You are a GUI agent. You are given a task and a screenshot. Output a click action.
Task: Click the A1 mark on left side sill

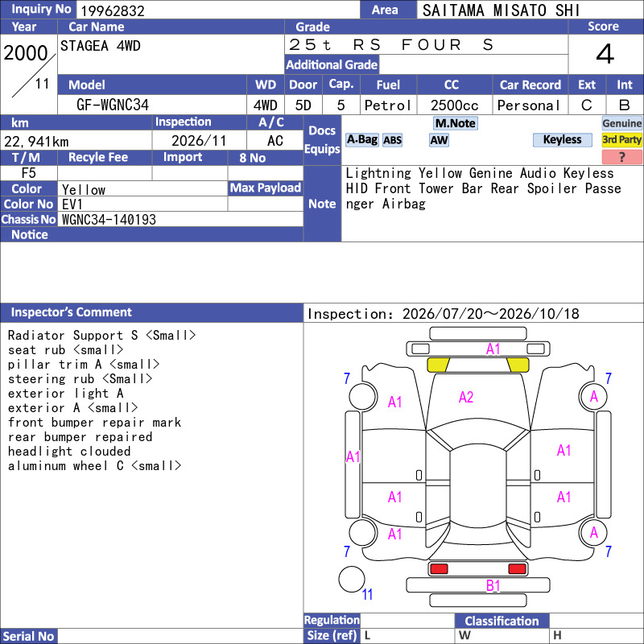(x=353, y=456)
